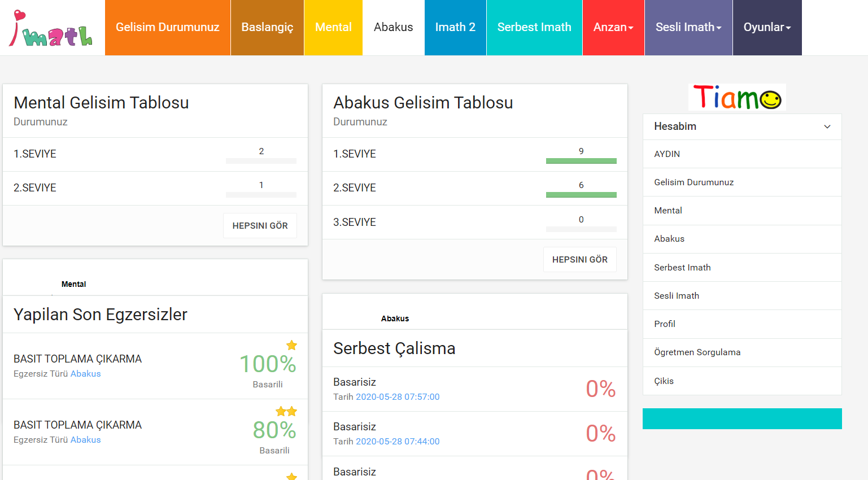Click the Abakus 1.SEVIYE green progress bar

[x=581, y=161]
